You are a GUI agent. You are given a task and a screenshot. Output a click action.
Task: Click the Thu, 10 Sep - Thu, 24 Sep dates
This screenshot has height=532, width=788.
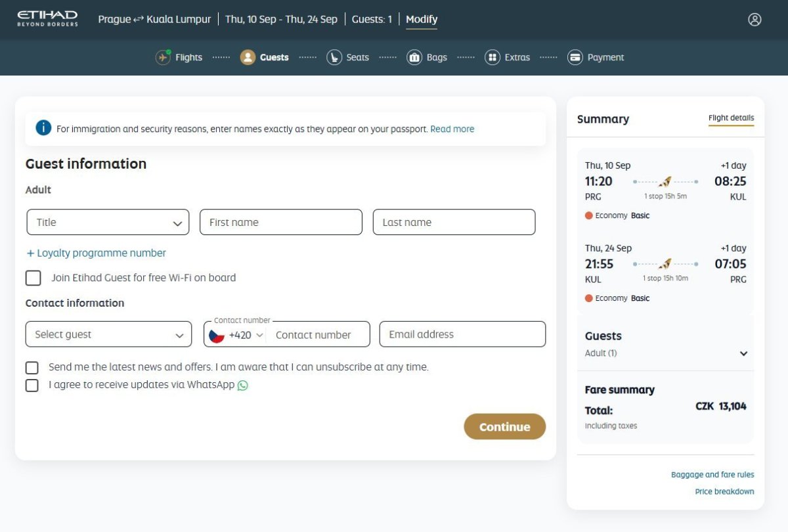[281, 20]
